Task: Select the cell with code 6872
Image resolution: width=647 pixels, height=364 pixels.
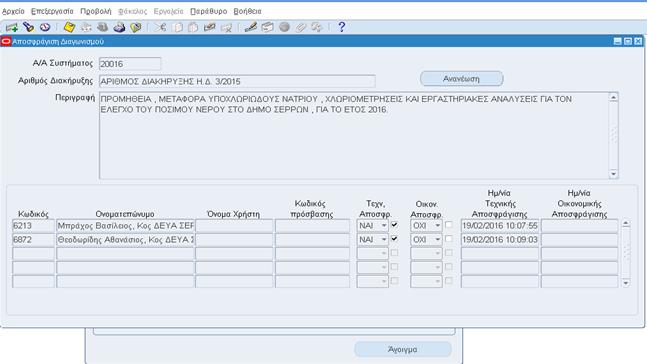Action: (x=33, y=240)
